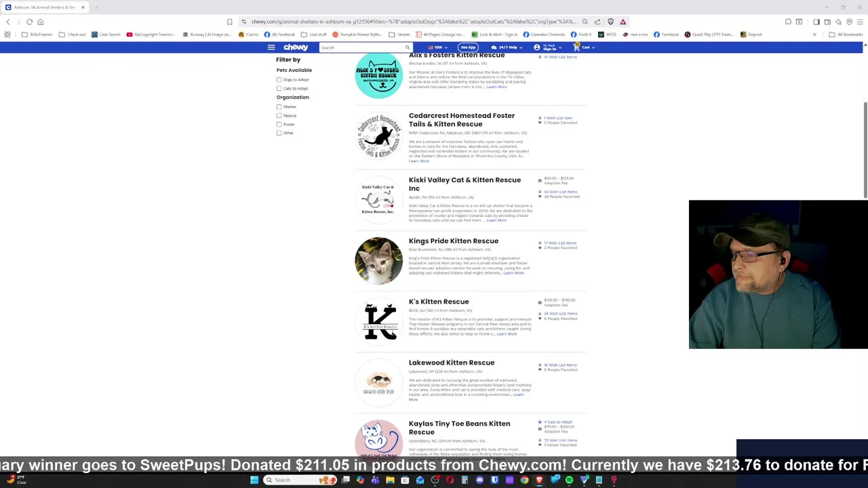This screenshot has width=868, height=488.
Task: Open Kaylas Tiny Toe Beans Kitten Rescue
Action: tap(459, 428)
